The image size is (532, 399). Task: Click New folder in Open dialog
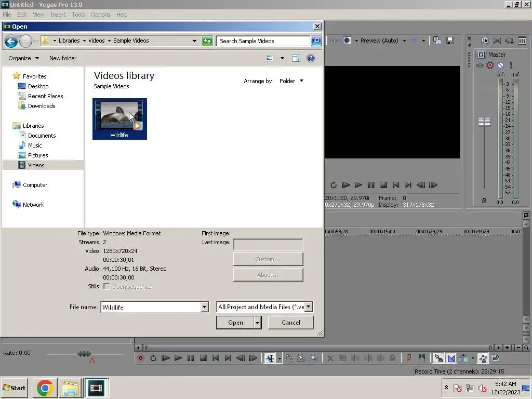click(63, 58)
